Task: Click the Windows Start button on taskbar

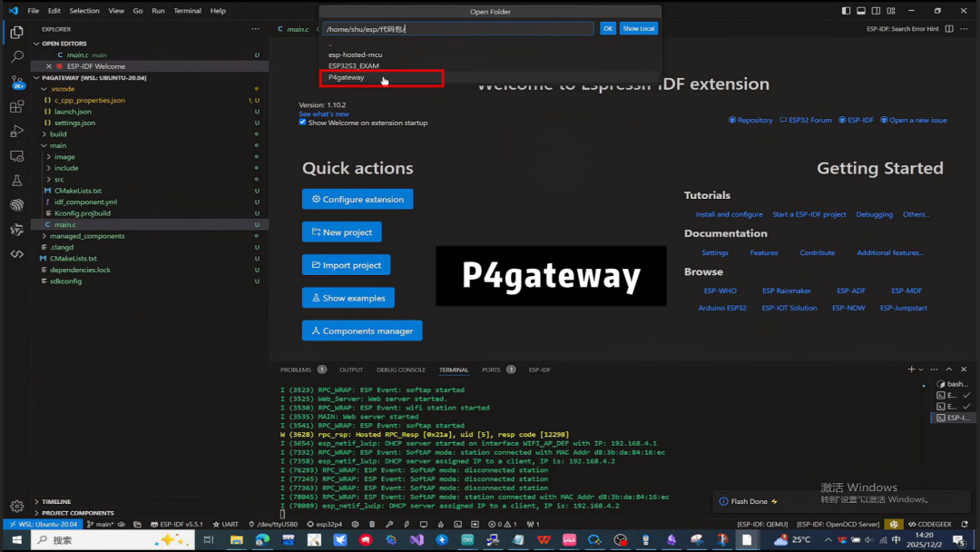Action: pyautogui.click(x=17, y=540)
